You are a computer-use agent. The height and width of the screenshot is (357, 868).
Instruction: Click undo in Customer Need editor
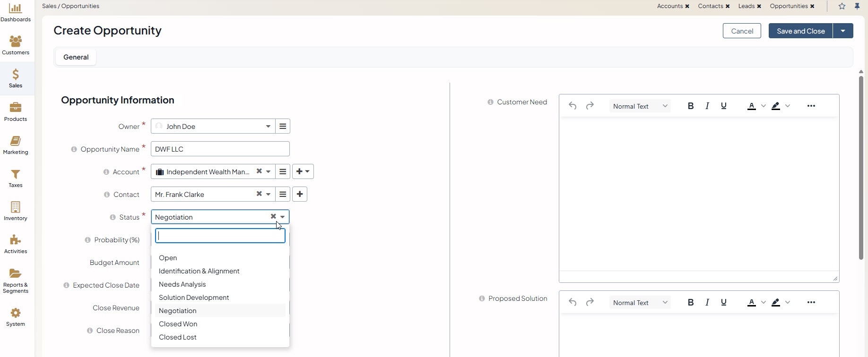coord(573,106)
